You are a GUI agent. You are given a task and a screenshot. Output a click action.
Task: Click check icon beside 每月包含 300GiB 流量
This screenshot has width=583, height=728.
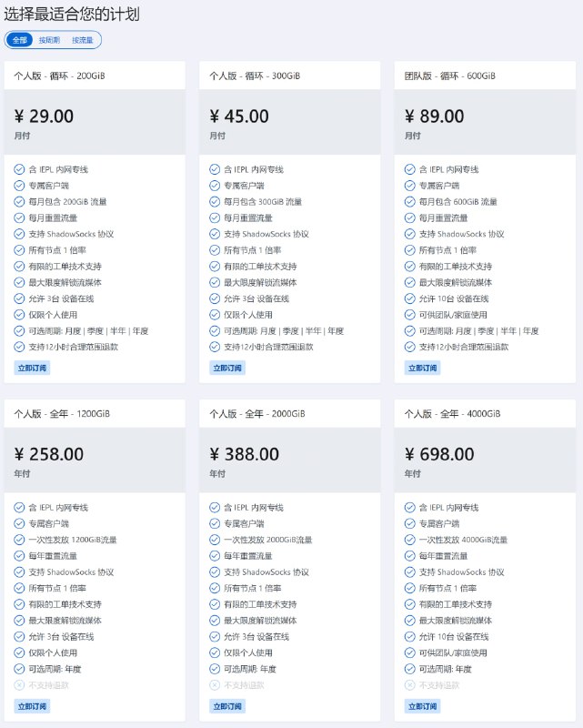[215, 201]
